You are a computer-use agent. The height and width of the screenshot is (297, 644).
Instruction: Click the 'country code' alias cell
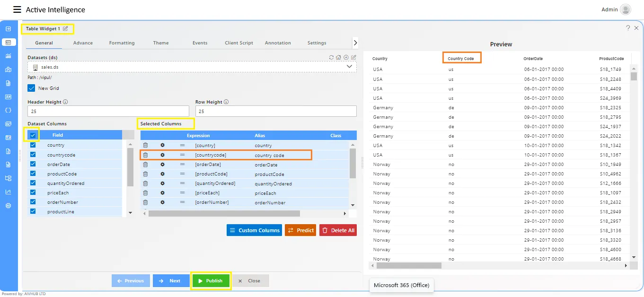(270, 155)
